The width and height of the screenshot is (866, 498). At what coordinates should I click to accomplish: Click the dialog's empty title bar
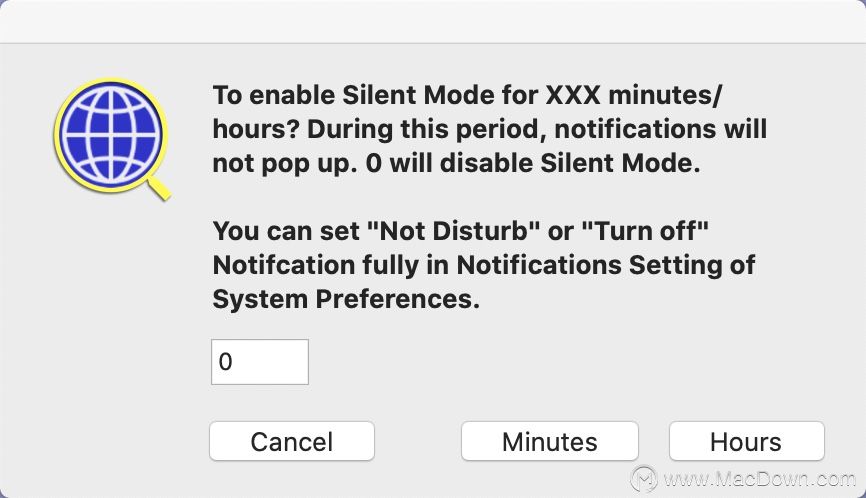433,21
